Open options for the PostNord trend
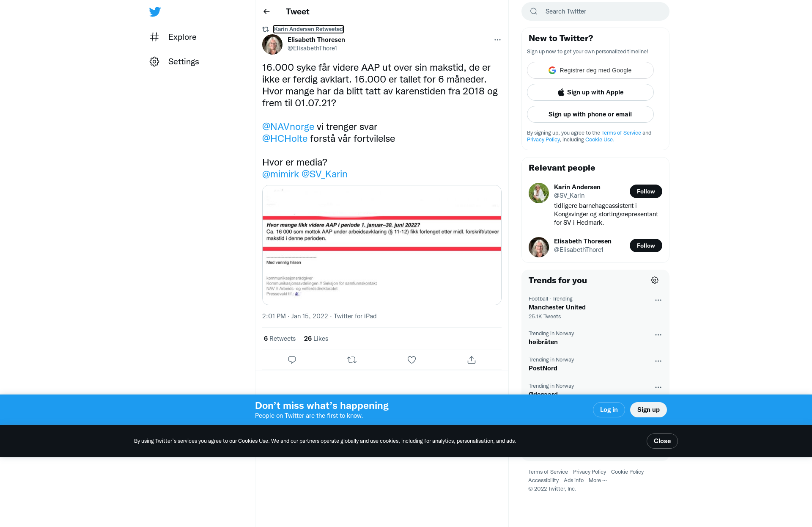The image size is (812, 527). (658, 361)
